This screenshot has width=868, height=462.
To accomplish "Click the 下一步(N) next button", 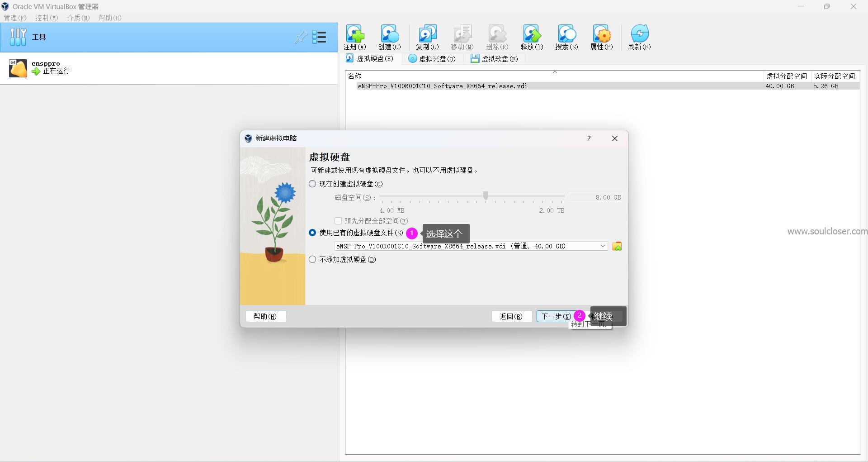I will [x=557, y=316].
